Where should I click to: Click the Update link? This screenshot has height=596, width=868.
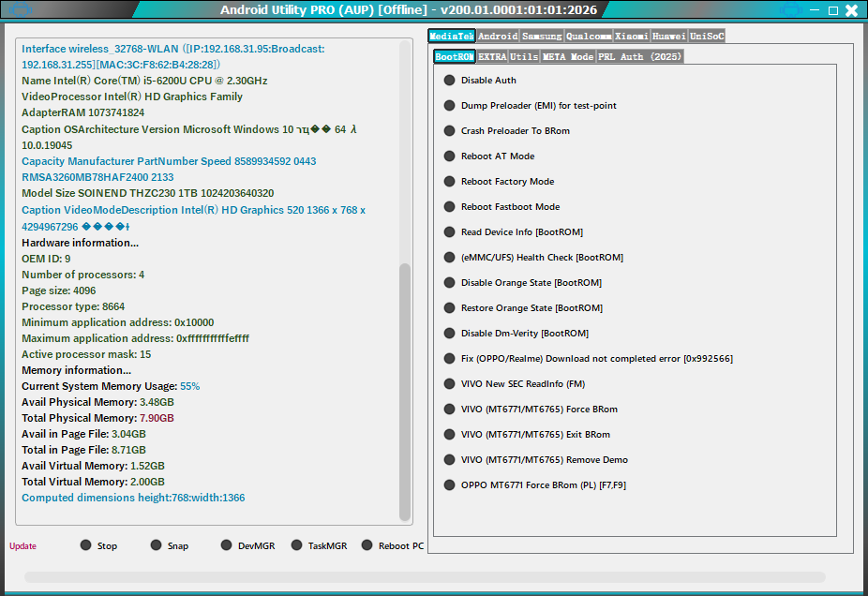point(22,546)
